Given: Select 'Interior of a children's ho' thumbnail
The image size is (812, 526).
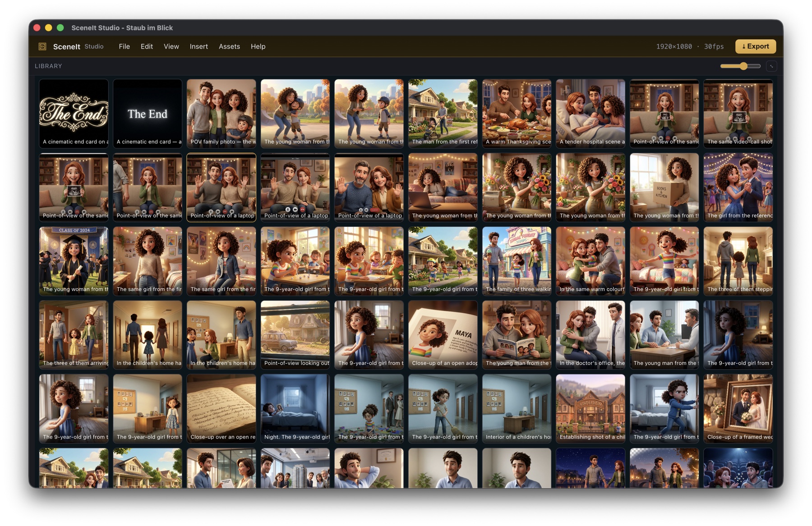Looking at the screenshot, I should click(x=517, y=409).
